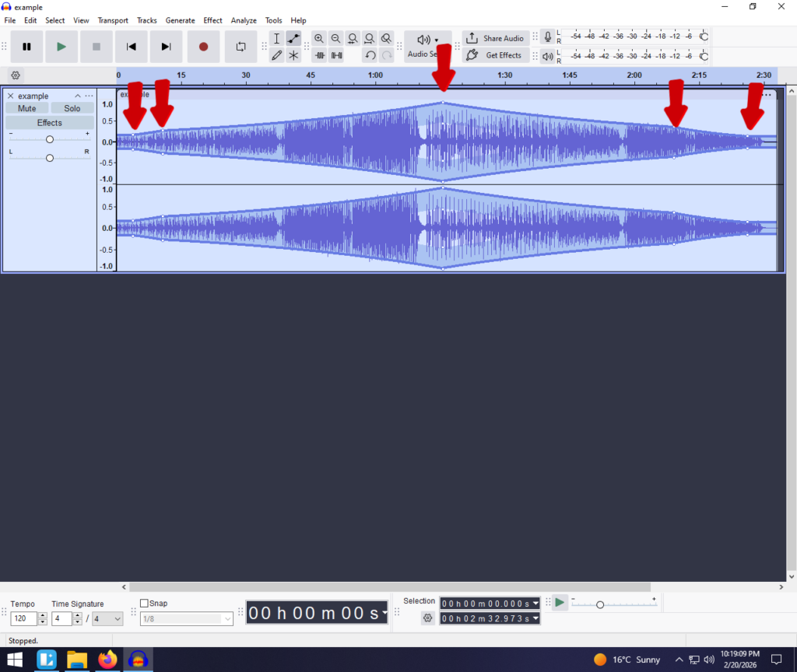Image resolution: width=797 pixels, height=672 pixels.
Task: Open the Effect menu
Action: 212,20
